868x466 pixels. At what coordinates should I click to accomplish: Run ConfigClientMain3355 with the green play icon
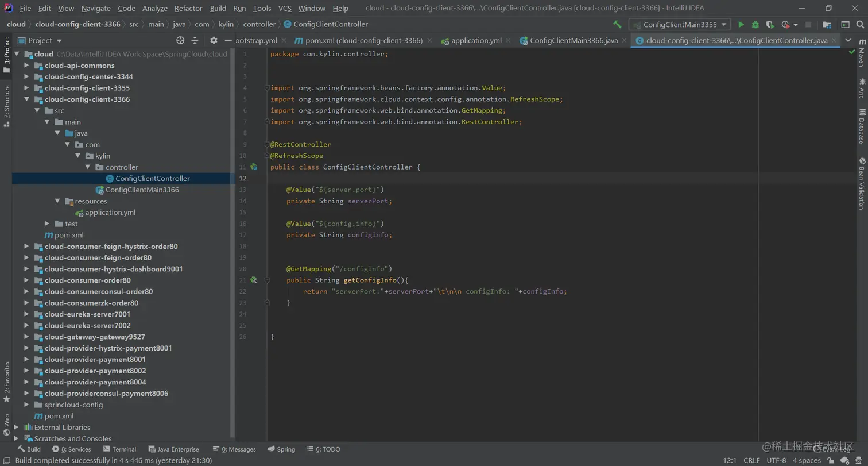tap(741, 25)
